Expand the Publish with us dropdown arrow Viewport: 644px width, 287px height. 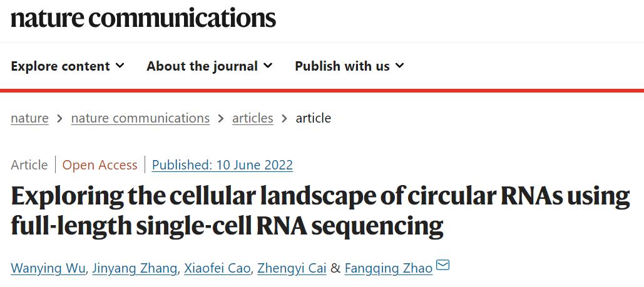pyautogui.click(x=400, y=65)
